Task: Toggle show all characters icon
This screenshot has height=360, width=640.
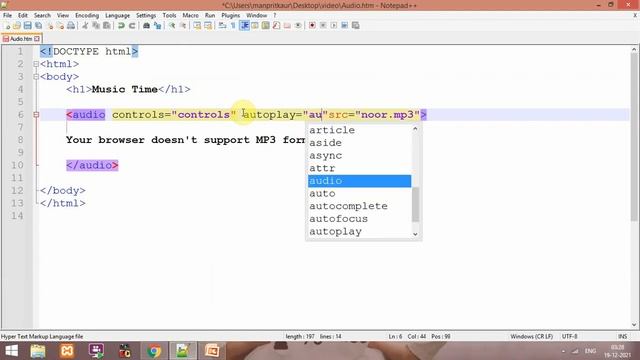Action: (233, 25)
